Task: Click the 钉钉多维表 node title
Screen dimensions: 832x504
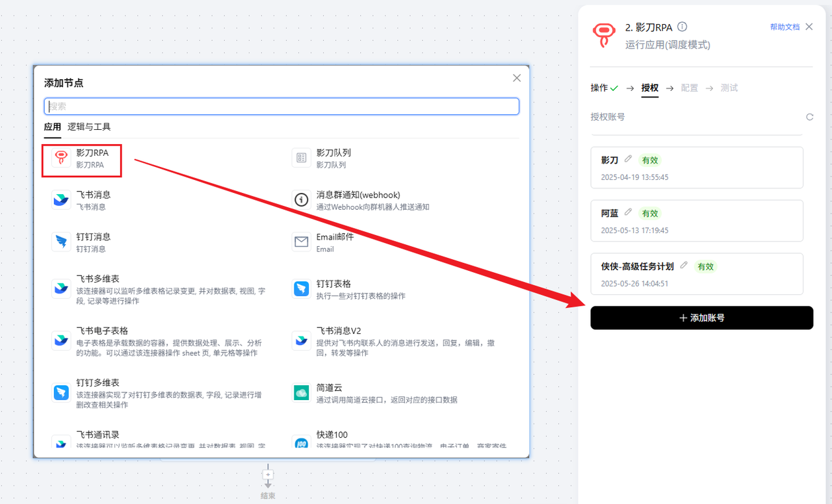Action: pos(98,383)
